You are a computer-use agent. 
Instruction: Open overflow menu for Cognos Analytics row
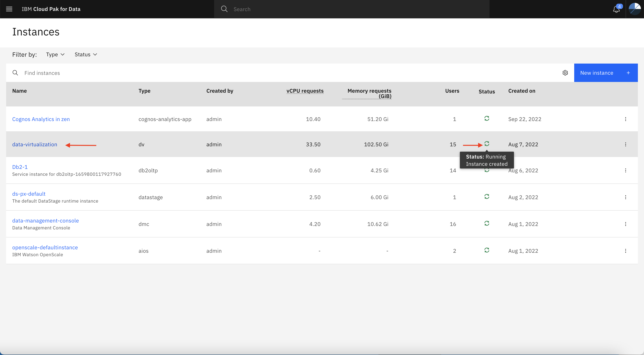tap(625, 119)
